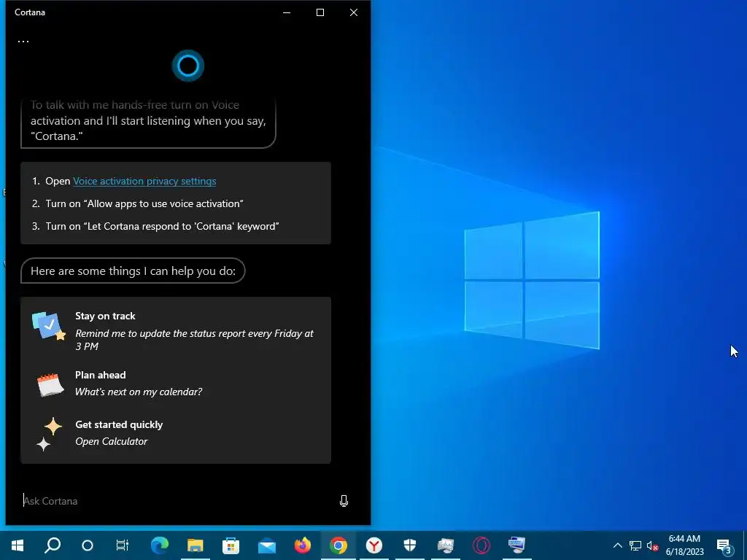This screenshot has width=747, height=560.
Task: Click the Plan ahead calendar icon
Action: click(50, 385)
